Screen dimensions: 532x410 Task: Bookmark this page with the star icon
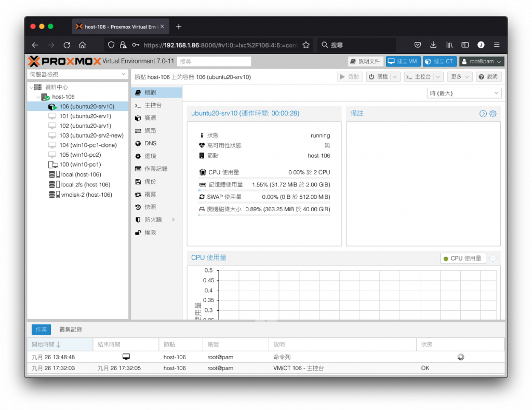[306, 45]
